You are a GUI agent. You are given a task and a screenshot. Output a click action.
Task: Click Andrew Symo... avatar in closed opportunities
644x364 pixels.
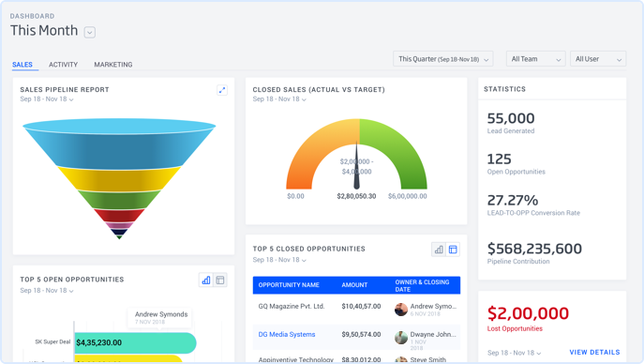(x=401, y=310)
